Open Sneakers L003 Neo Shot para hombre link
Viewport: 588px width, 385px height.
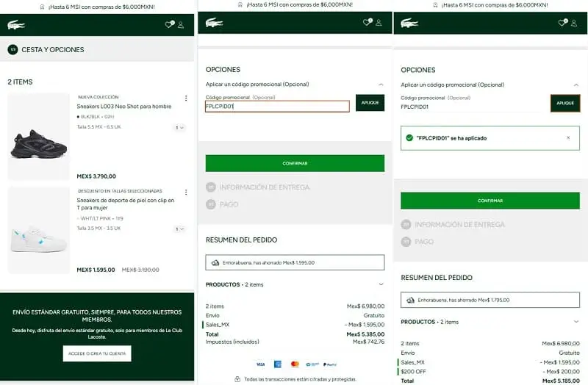click(x=124, y=107)
